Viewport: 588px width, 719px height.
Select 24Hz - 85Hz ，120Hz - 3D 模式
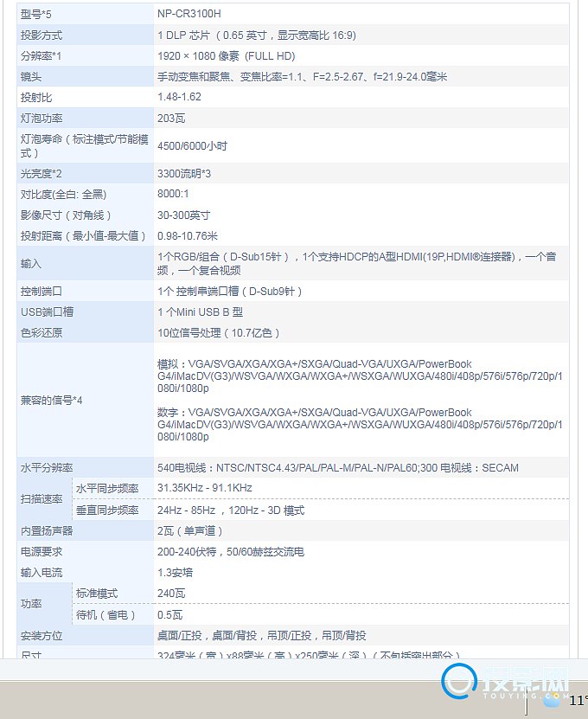point(231,510)
